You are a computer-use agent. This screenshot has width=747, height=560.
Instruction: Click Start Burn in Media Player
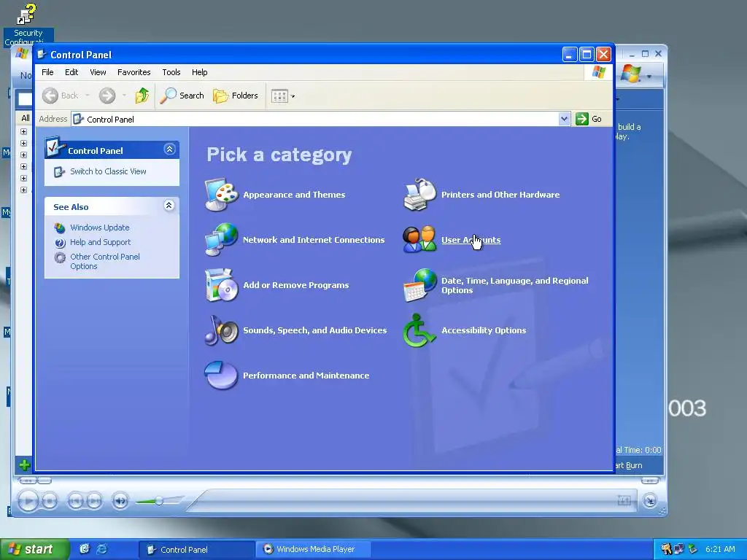click(628, 465)
